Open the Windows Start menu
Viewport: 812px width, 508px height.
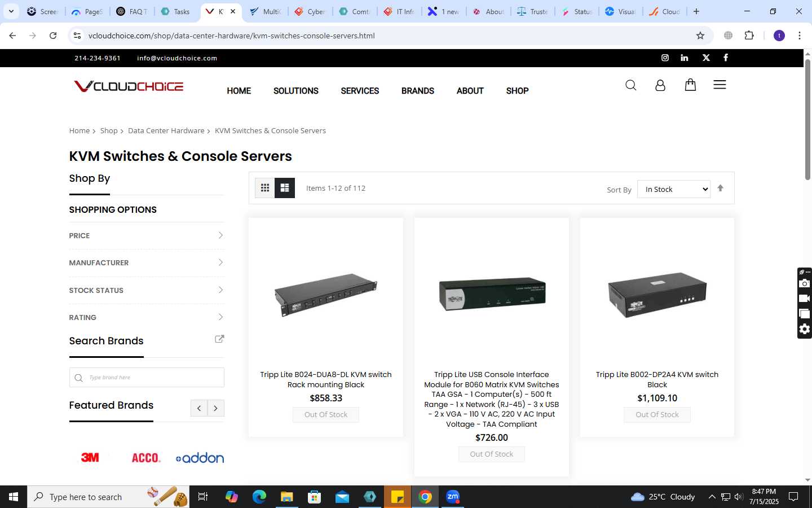point(14,497)
